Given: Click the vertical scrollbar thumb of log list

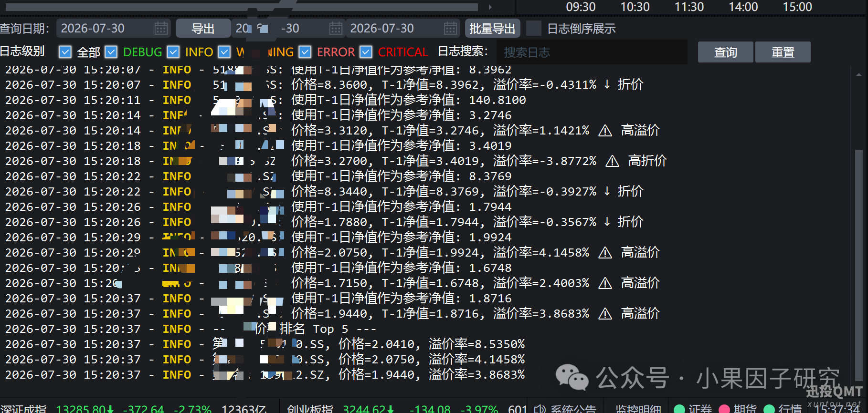Looking at the screenshot, I should tap(858, 265).
